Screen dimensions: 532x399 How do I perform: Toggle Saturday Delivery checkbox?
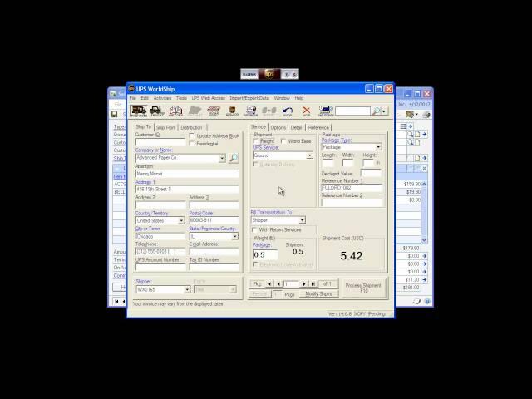click(x=255, y=165)
